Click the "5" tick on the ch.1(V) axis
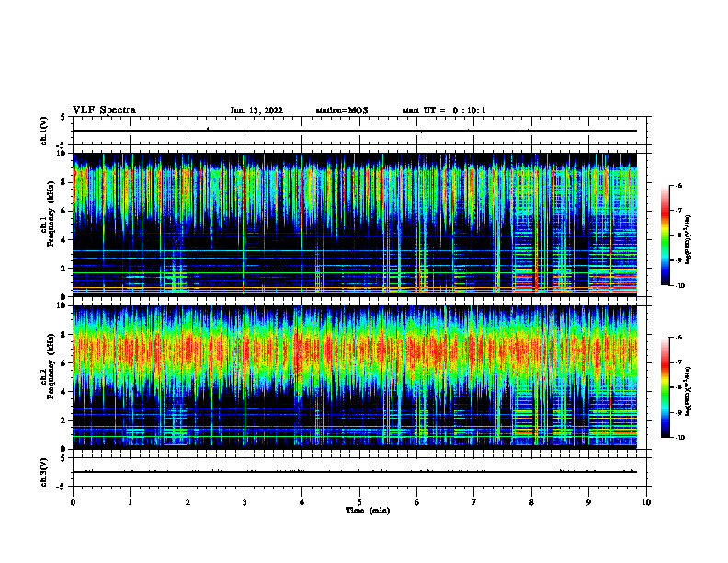Viewport: 728px width, 563px height. (63, 117)
